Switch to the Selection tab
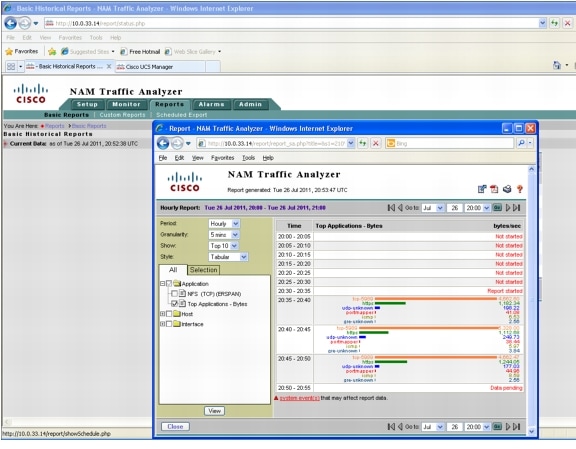576x449 pixels. point(204,270)
